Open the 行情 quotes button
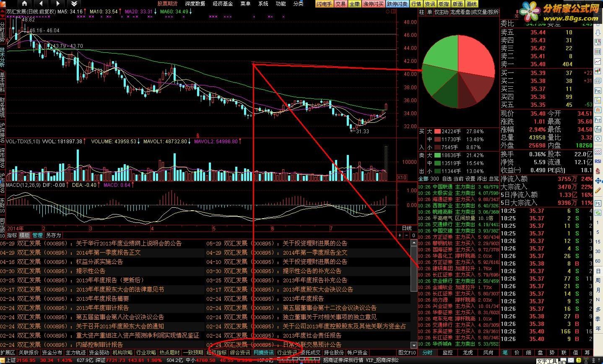 [x=416, y=4]
